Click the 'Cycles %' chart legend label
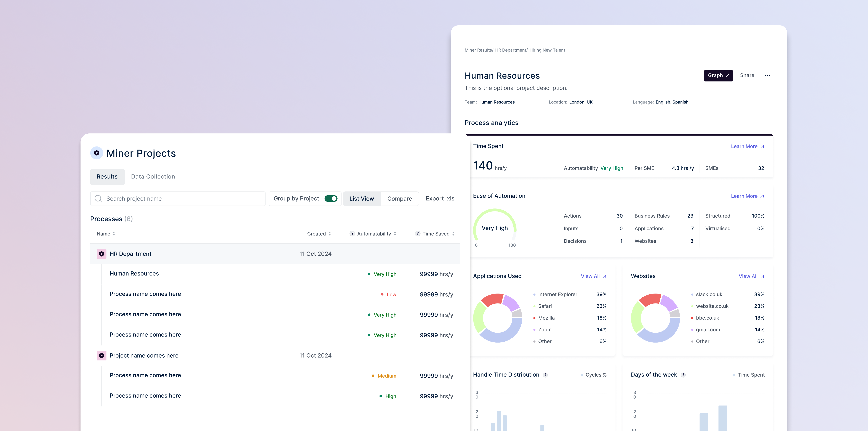Viewport: 868px width, 431px height. click(x=596, y=375)
